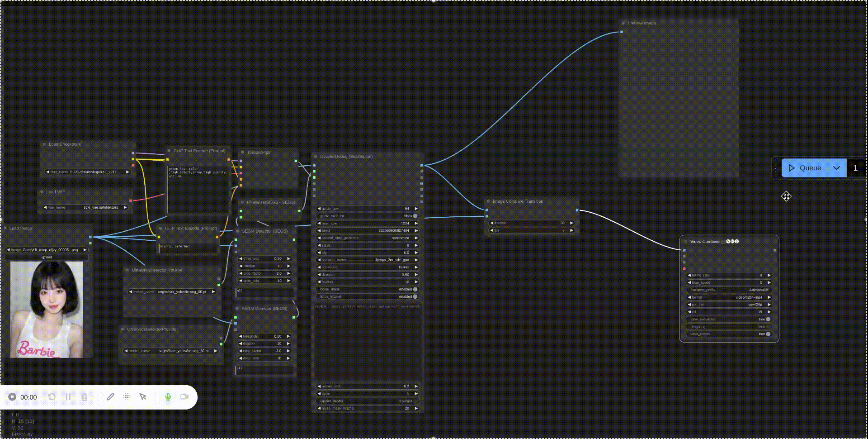The height and width of the screenshot is (439, 868).
Task: Click the Barbie portrait preview thumbnail
Action: click(47, 310)
